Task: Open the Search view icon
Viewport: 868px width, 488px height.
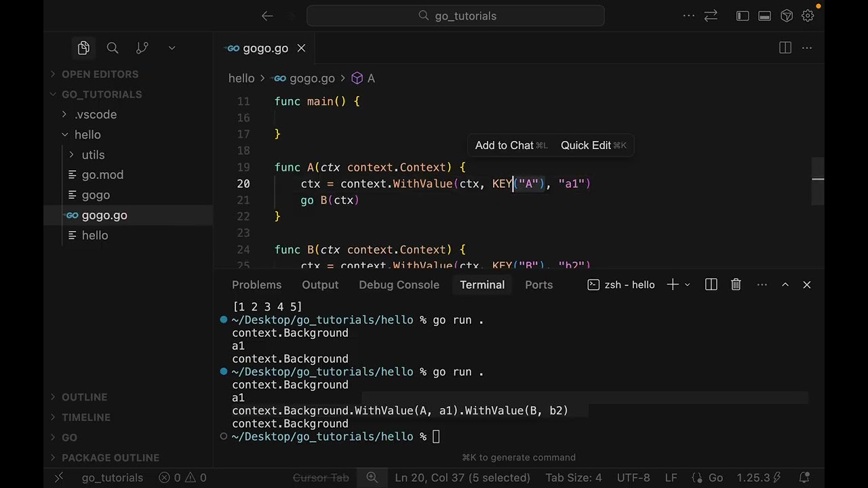Action: pyautogui.click(x=113, y=48)
